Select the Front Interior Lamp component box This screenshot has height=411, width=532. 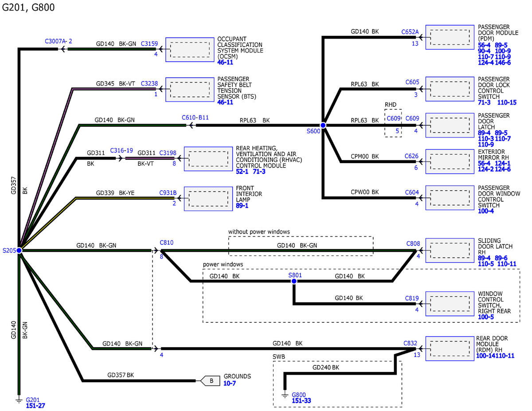(x=208, y=198)
